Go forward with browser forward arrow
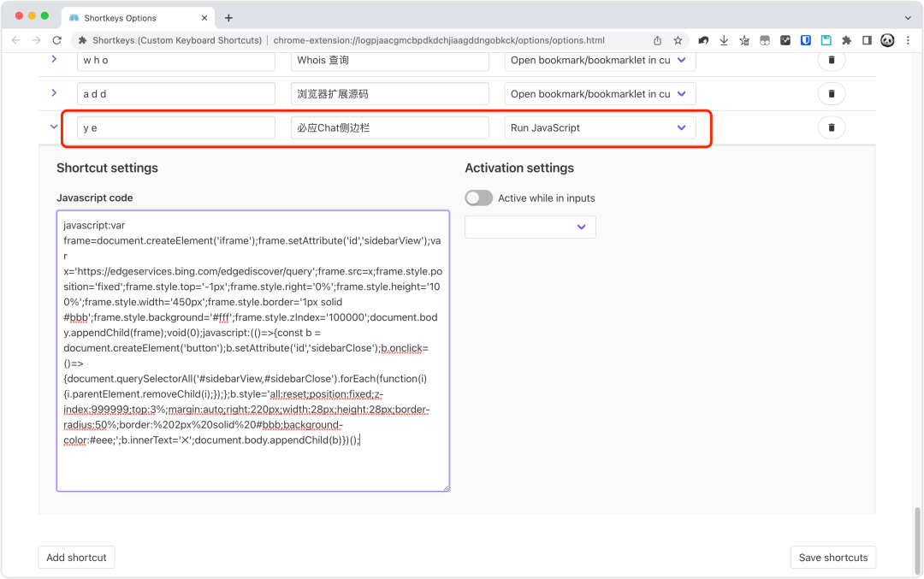 point(37,40)
